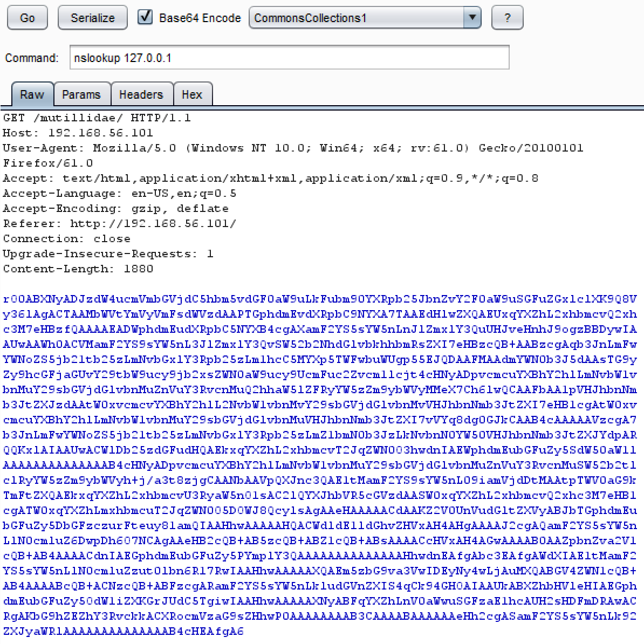Click the Serialize button
This screenshot has width=644, height=644.
[x=92, y=18]
